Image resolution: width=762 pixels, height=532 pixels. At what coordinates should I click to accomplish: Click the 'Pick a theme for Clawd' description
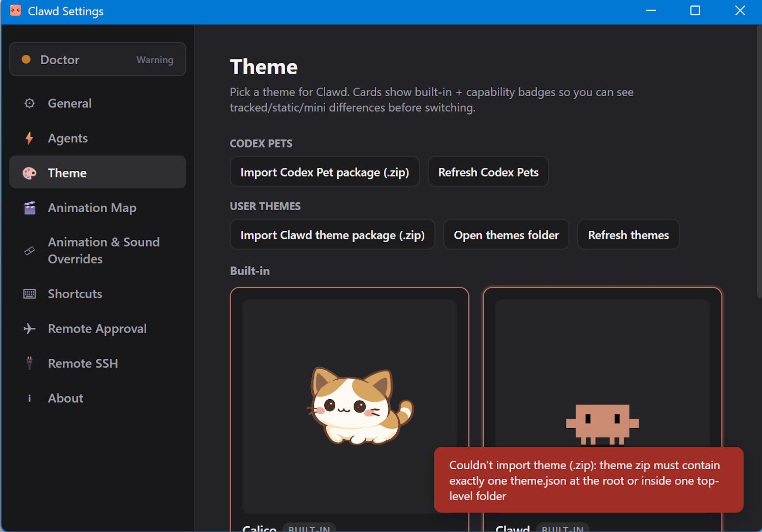coord(431,99)
